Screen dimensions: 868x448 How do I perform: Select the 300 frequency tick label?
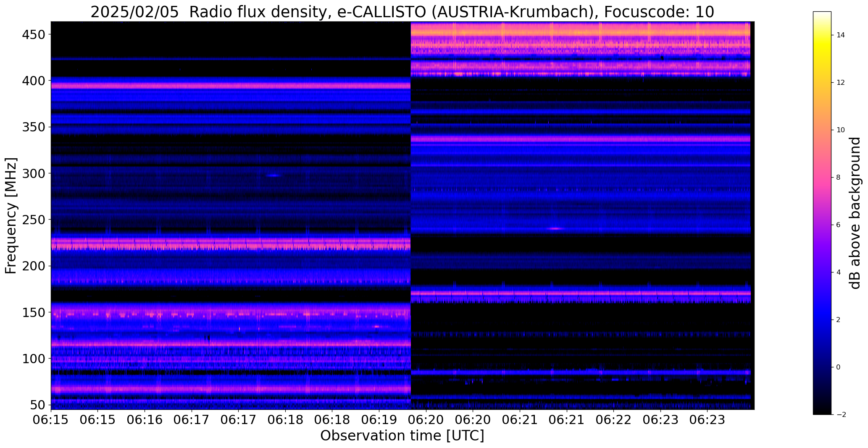(x=33, y=173)
